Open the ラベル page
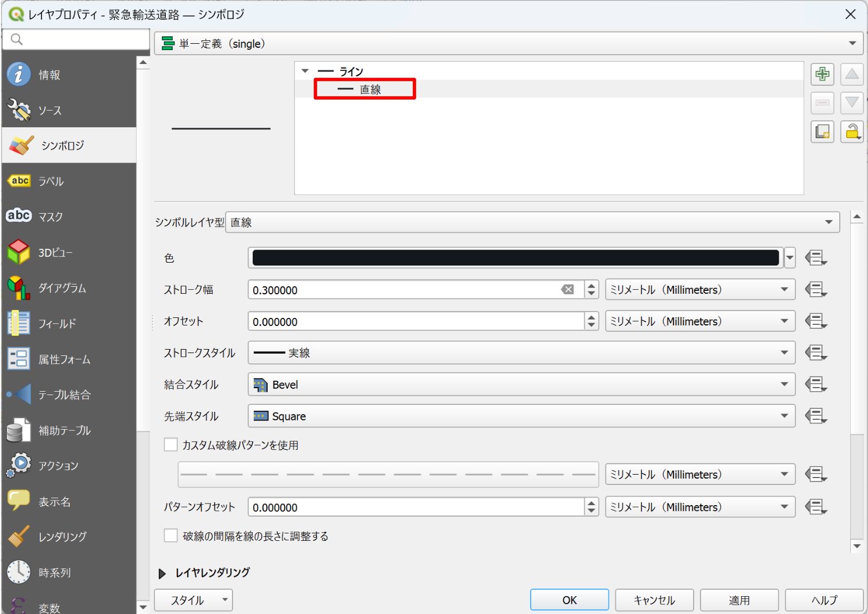Image resolution: width=868 pixels, height=614 pixels. (x=69, y=181)
